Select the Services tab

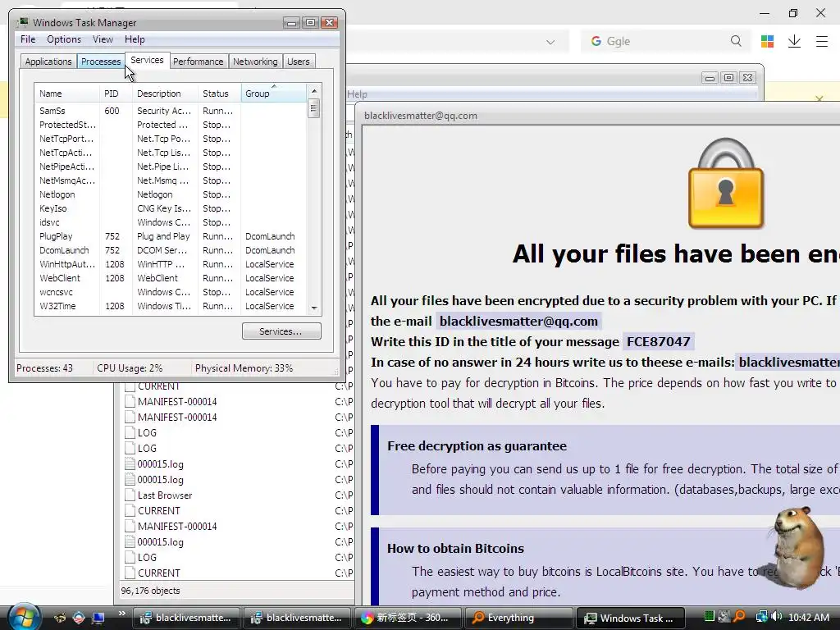click(x=147, y=60)
